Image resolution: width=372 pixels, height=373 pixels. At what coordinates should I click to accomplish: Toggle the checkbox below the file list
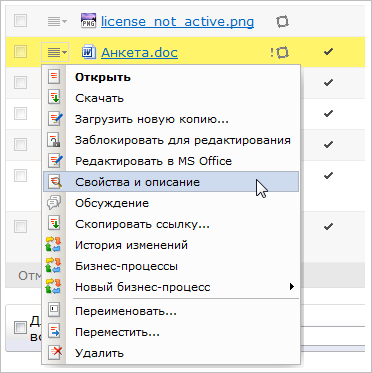point(20,328)
